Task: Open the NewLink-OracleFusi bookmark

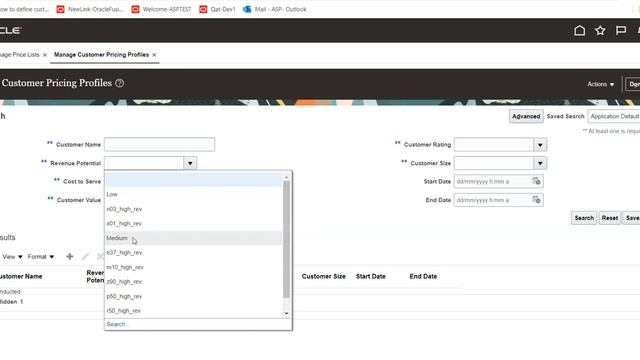Action: tap(90, 9)
